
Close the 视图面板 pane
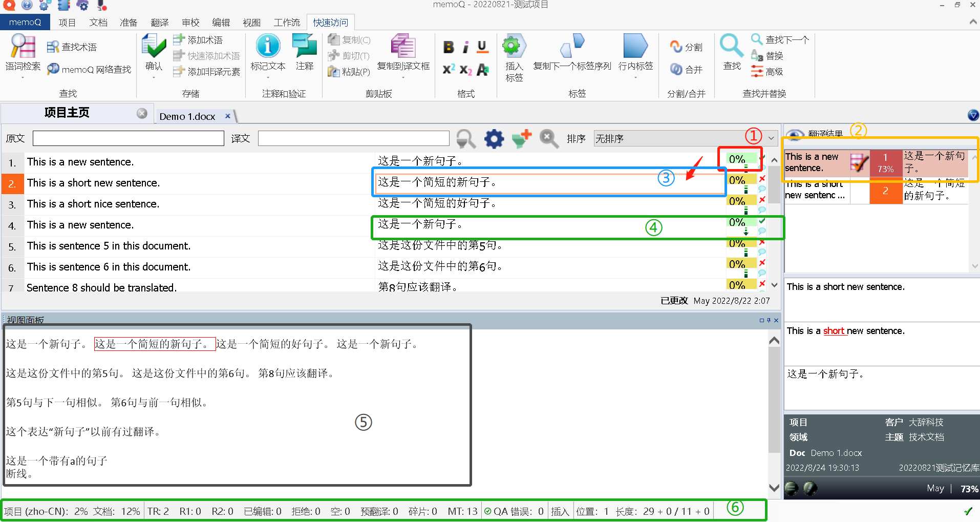(x=776, y=320)
